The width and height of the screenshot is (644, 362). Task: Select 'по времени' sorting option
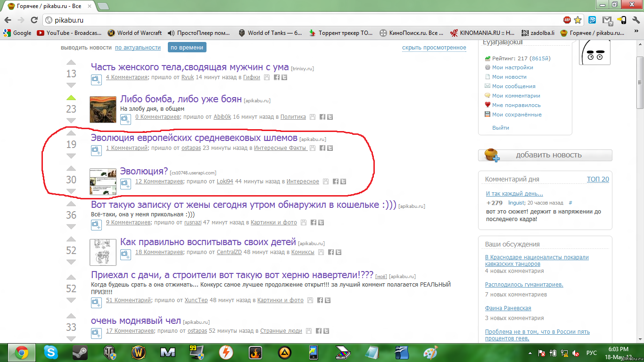pyautogui.click(x=187, y=48)
